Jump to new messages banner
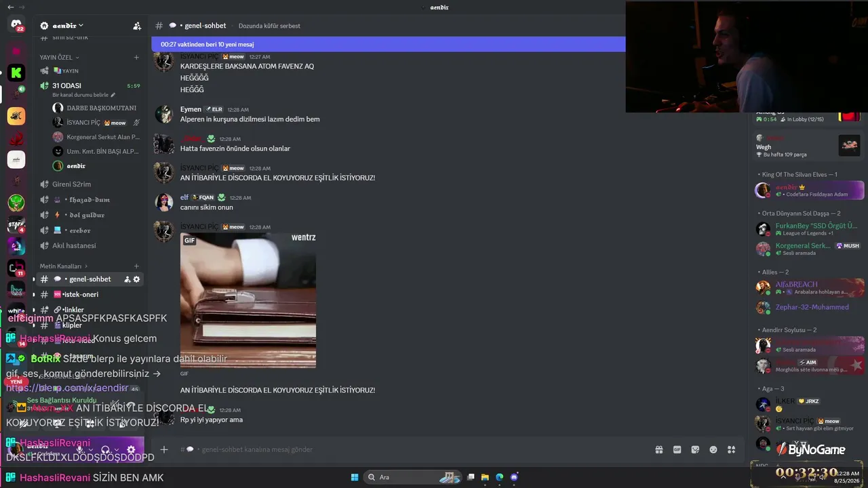 [x=388, y=45]
